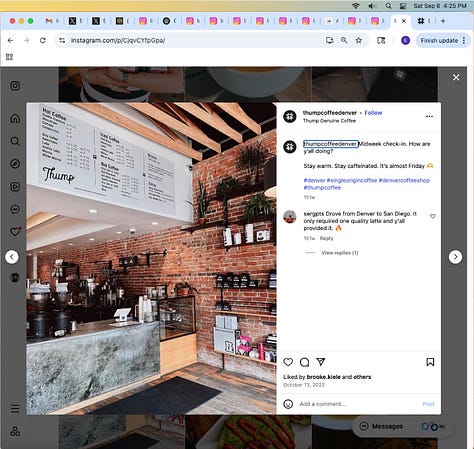Bookmark this page with the star icon

pyautogui.click(x=359, y=40)
